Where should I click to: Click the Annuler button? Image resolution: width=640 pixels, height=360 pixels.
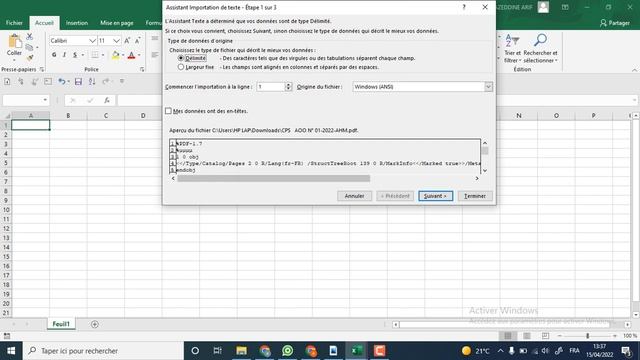point(354,196)
